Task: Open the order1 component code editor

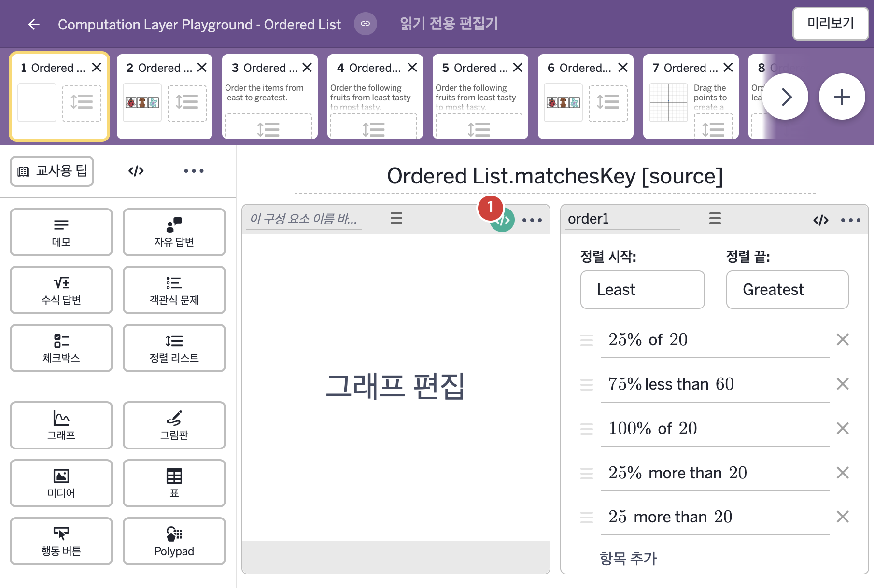Action: [821, 220]
